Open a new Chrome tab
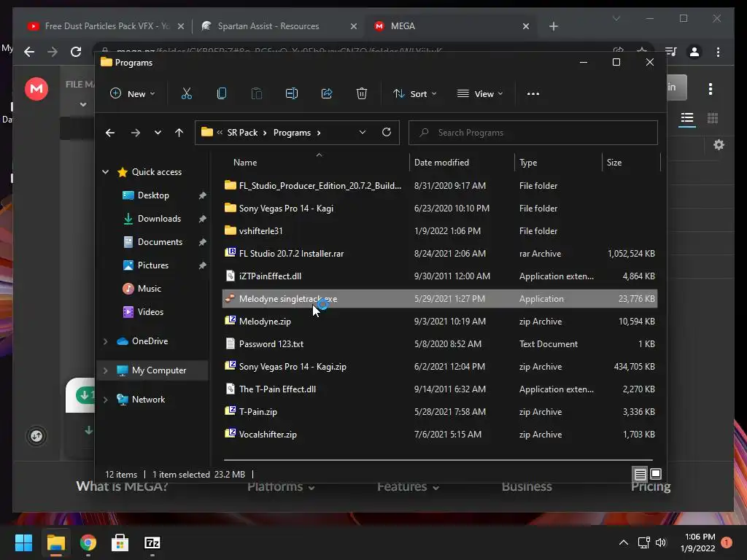747x560 pixels. tap(554, 26)
